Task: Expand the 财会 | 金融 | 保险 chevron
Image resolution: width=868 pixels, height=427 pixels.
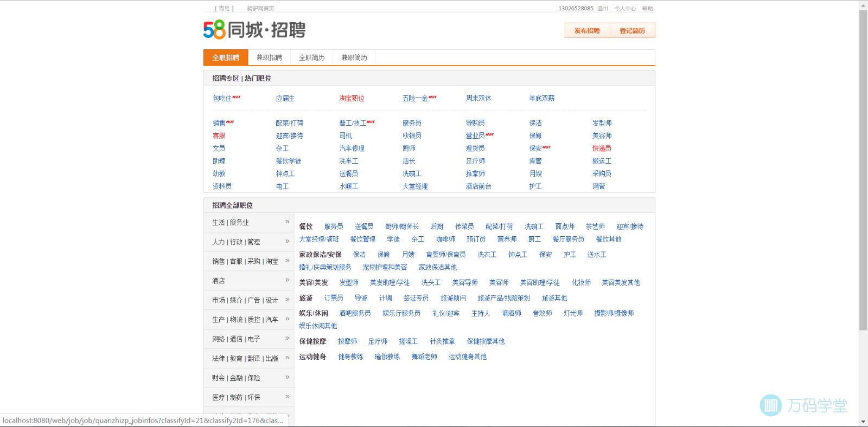Action: pyautogui.click(x=288, y=377)
